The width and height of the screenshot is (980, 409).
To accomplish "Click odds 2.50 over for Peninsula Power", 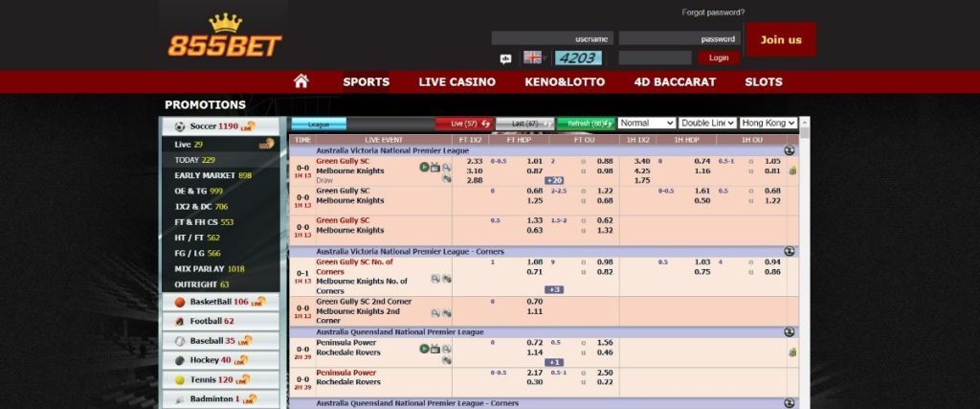I will tap(605, 373).
